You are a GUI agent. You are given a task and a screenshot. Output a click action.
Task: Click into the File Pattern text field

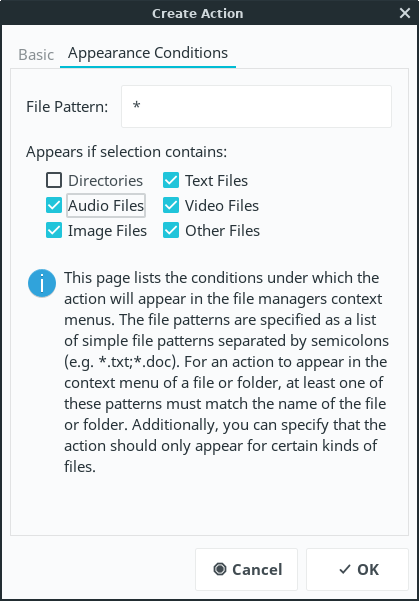point(256,107)
